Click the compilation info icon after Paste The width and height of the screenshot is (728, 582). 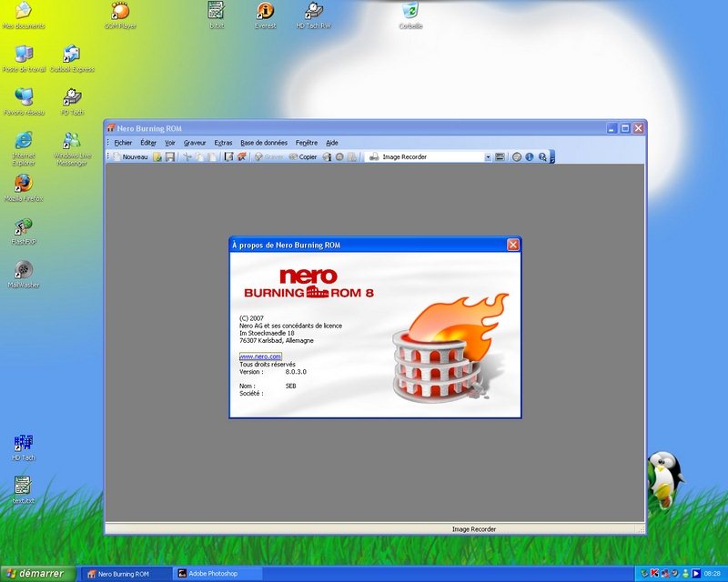coord(228,157)
